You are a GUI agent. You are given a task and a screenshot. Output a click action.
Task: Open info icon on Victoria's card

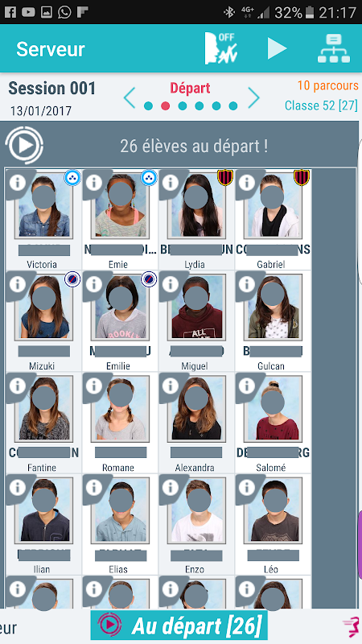coord(17,182)
